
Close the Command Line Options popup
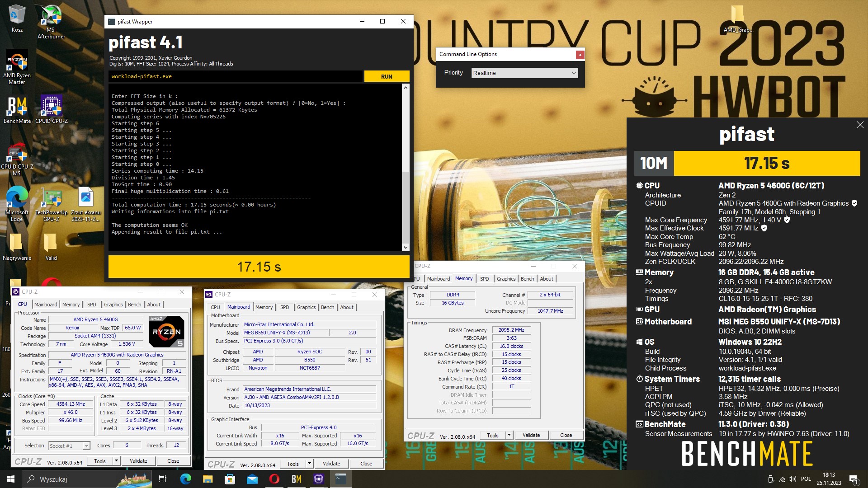580,55
